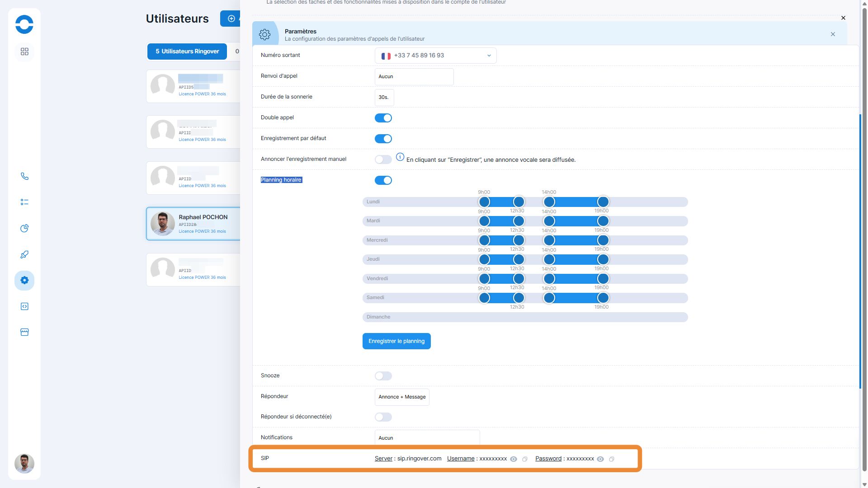
Task: Open the dashboard grid icon in sidebar
Action: pos(24,52)
